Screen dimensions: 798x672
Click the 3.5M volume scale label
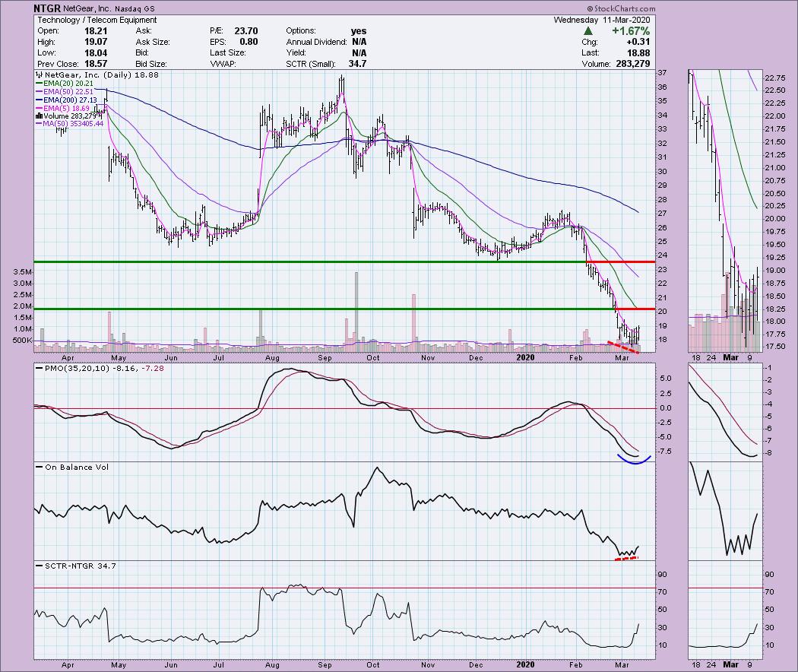tap(23, 272)
